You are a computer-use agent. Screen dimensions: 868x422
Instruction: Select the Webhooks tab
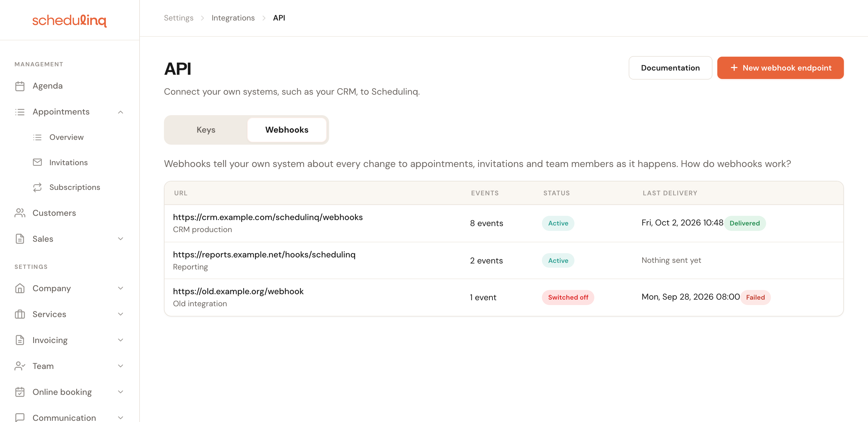(x=287, y=130)
